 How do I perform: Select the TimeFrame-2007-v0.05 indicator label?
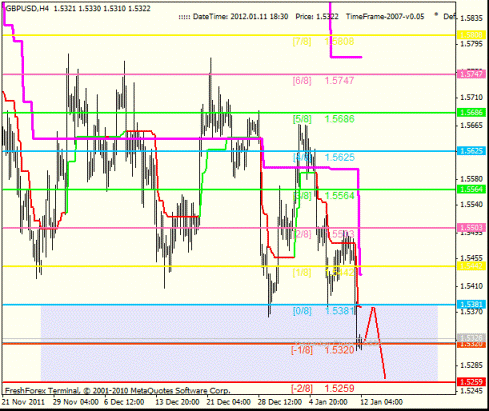(x=385, y=17)
